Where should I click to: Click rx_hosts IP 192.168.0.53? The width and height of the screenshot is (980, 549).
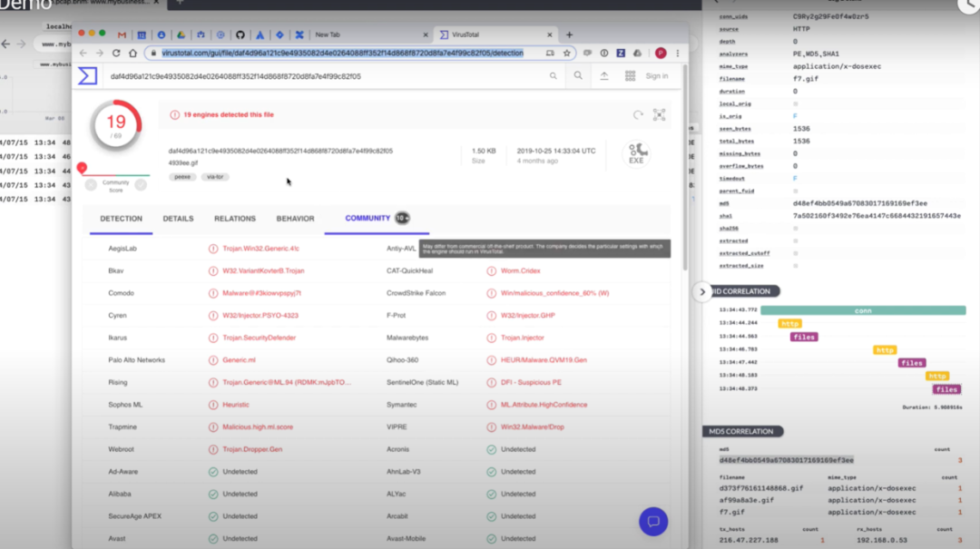click(881, 540)
